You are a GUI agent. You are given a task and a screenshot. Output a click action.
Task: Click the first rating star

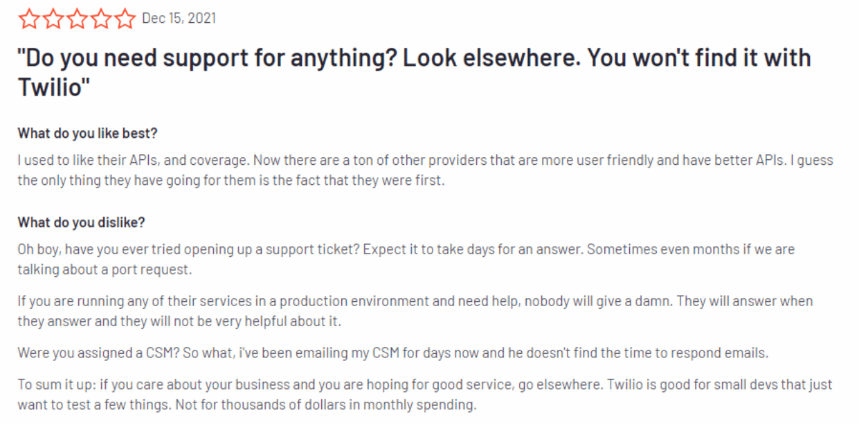pyautogui.click(x=30, y=19)
